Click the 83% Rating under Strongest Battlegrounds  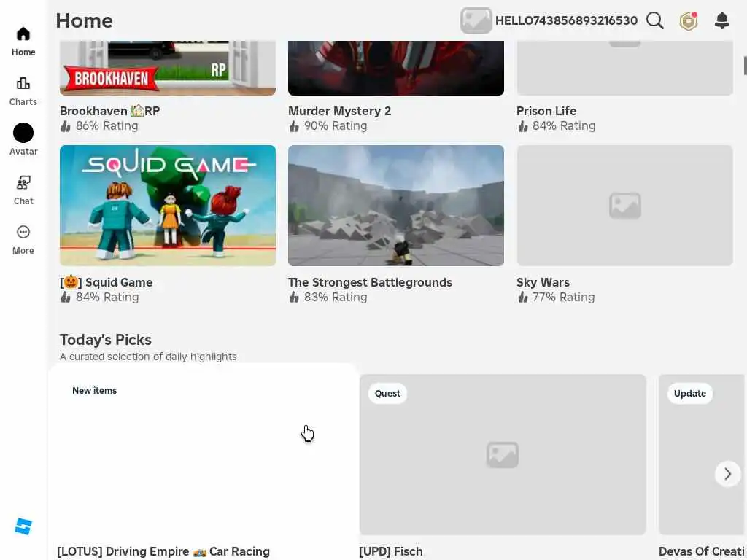328,297
